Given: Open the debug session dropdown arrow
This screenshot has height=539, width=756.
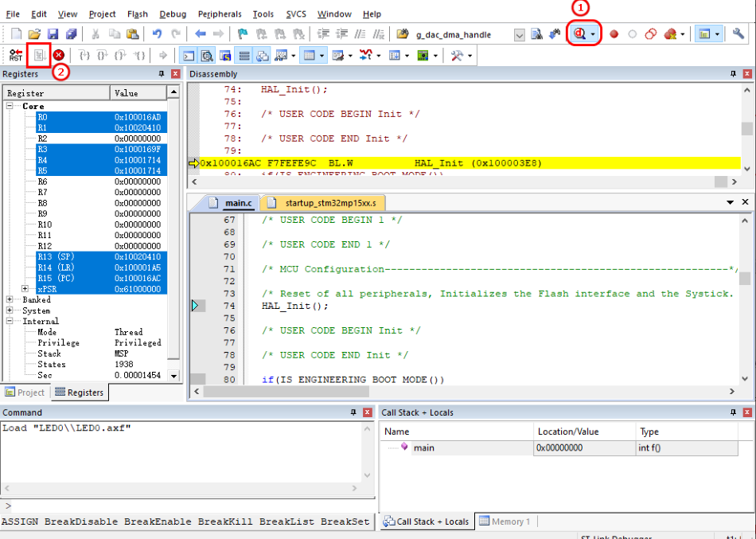Looking at the screenshot, I should coord(593,33).
